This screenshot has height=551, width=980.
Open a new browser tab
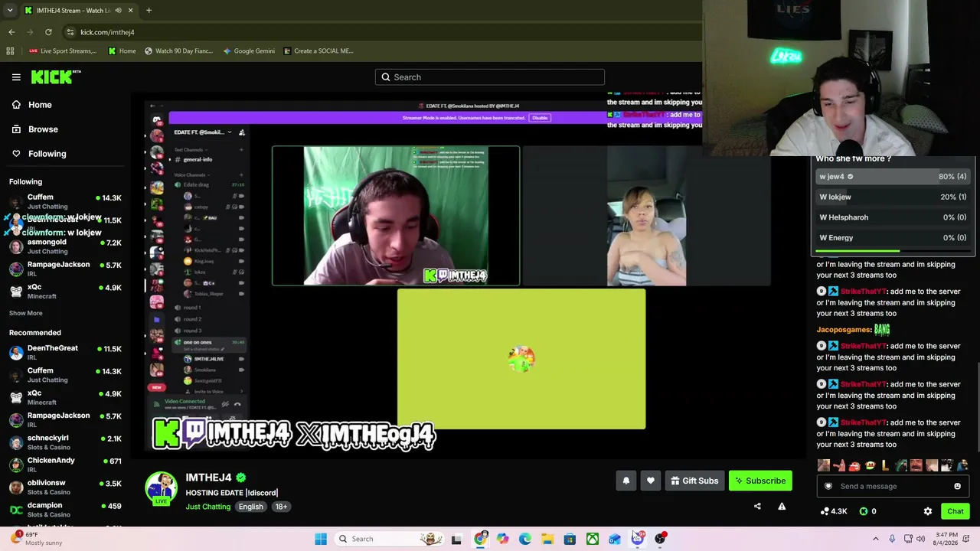(149, 11)
